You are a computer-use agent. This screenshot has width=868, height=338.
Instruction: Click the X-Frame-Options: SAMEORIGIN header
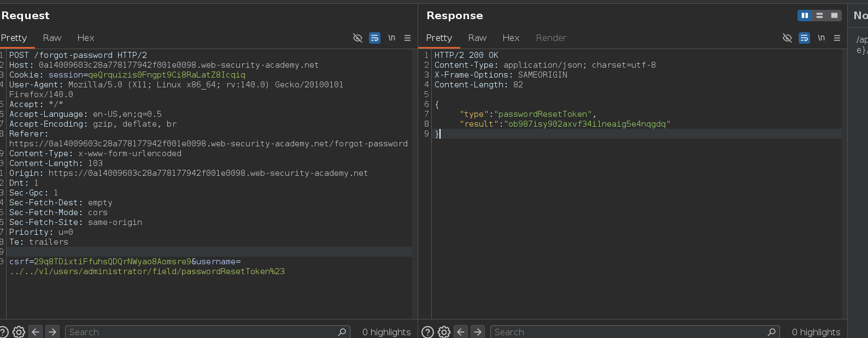pos(501,75)
